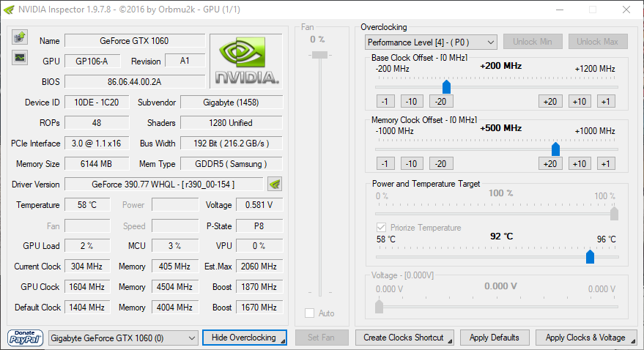Click Memory Clock Offset +10 button

(580, 164)
